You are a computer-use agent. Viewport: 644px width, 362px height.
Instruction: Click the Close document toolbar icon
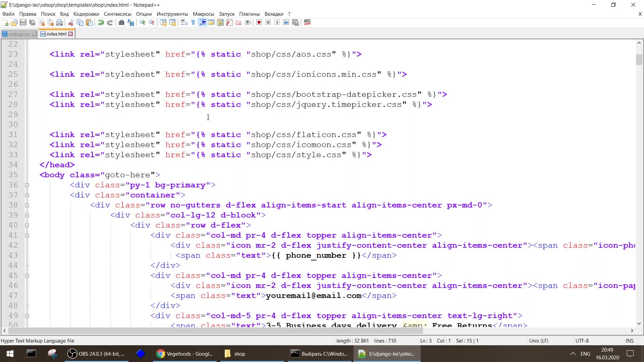42,22
